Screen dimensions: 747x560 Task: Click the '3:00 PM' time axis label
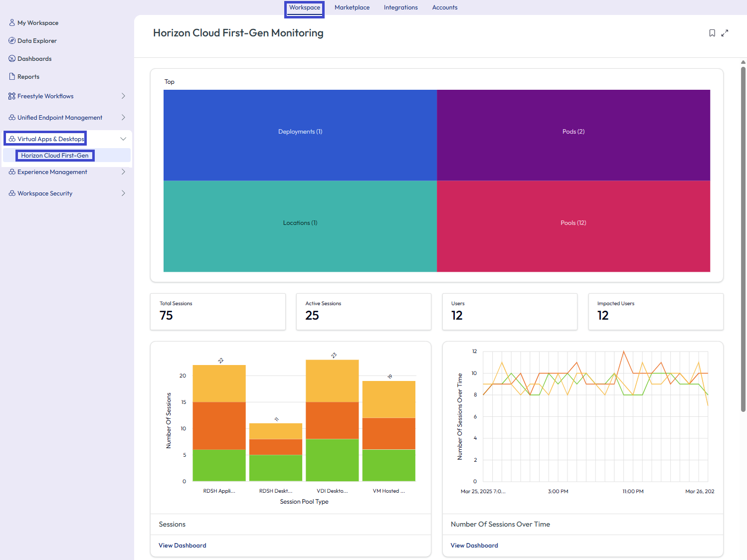[558, 491]
